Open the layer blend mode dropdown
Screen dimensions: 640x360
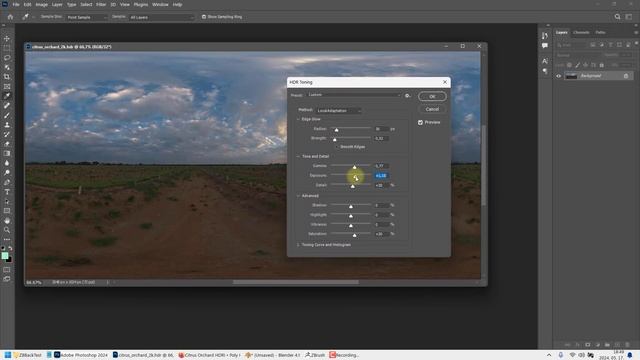[578, 55]
